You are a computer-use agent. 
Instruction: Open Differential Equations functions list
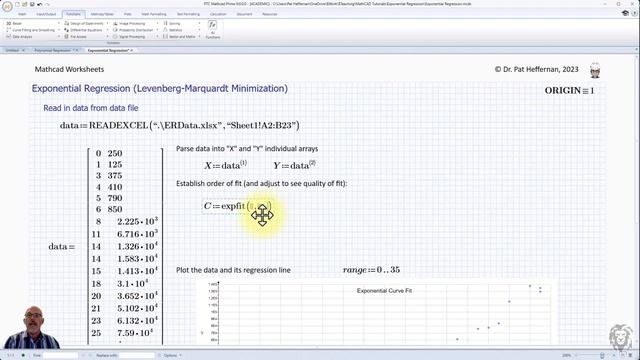(x=86, y=30)
